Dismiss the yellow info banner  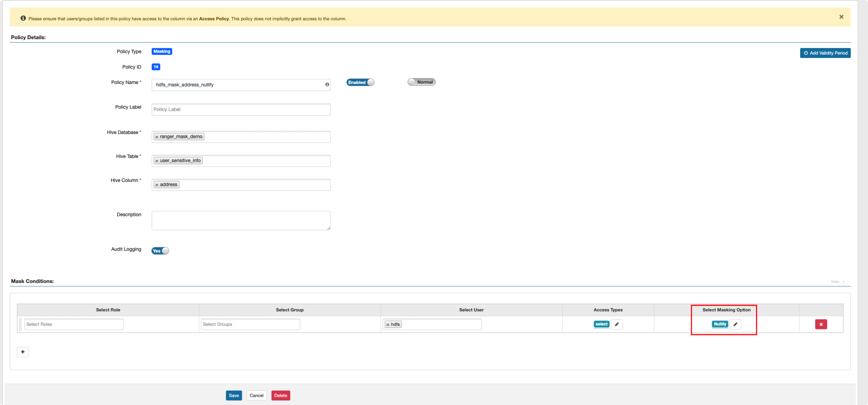[x=841, y=17]
